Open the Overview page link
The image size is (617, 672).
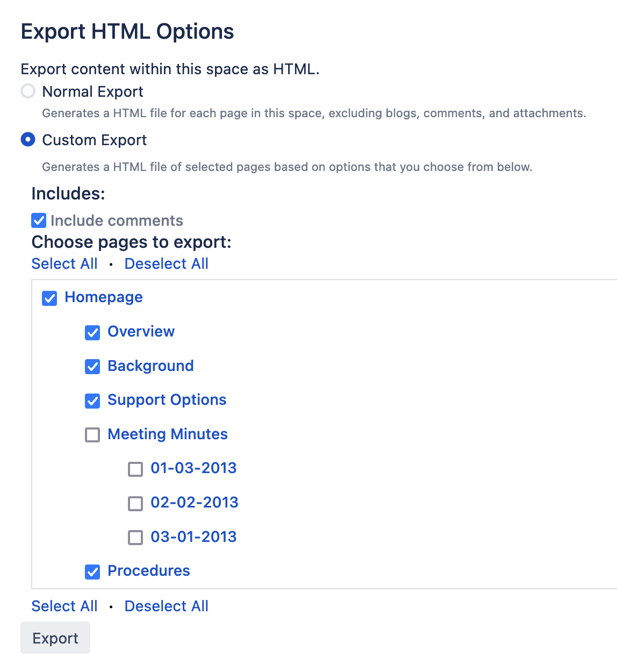click(x=141, y=331)
